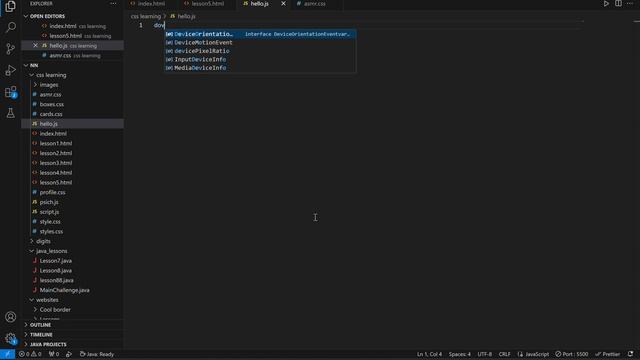
Task: Split the editor right
Action: pos(618,4)
